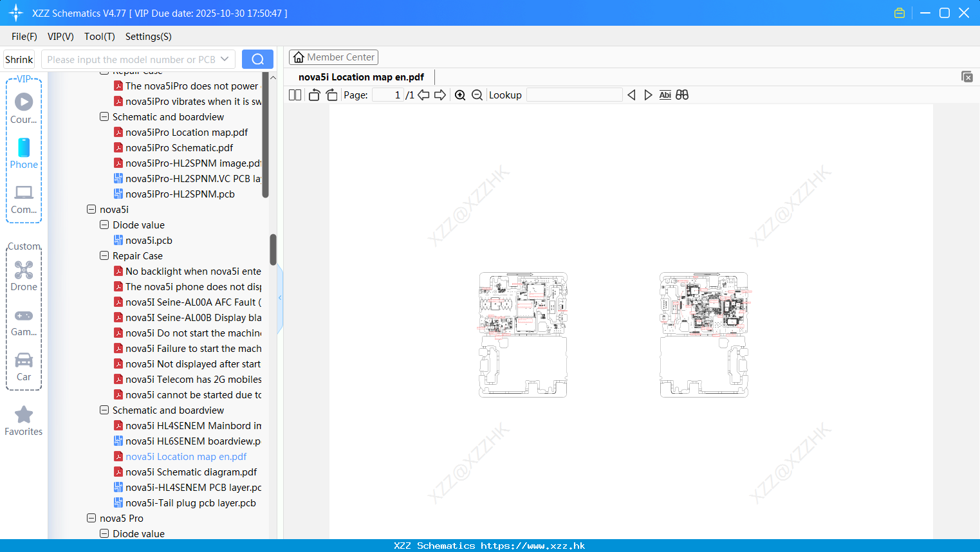Click the Lookup text field

point(574,95)
